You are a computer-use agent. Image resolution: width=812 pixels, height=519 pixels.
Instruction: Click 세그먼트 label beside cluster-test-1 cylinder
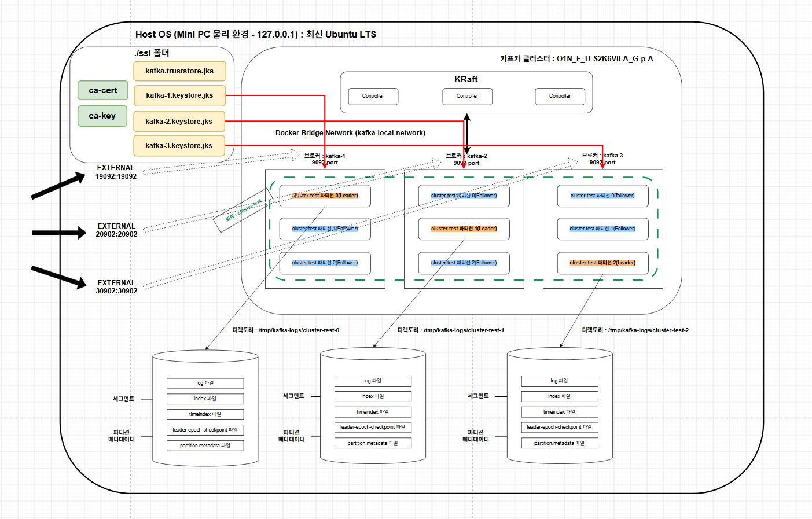pos(293,396)
